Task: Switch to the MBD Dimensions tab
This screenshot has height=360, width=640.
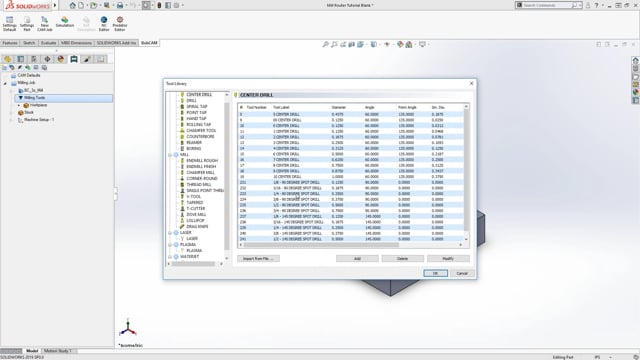Action: tap(76, 43)
